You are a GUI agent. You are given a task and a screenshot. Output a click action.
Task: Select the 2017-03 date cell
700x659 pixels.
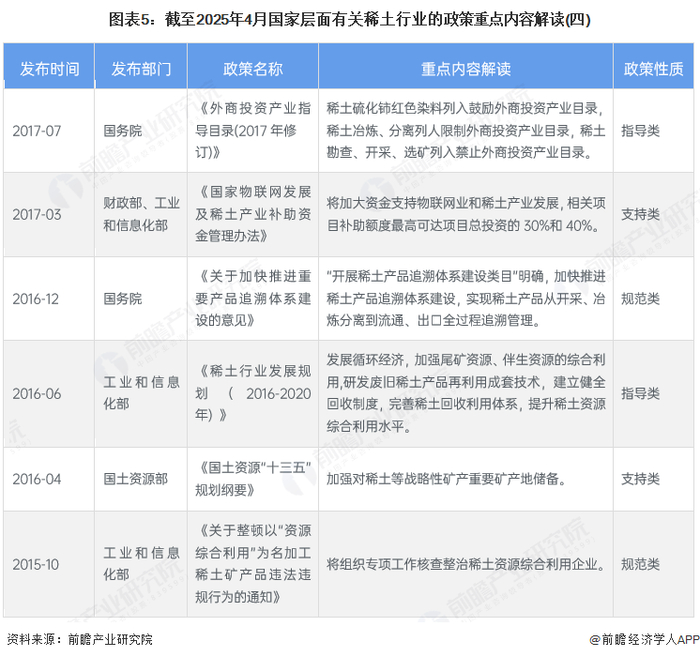coord(37,215)
